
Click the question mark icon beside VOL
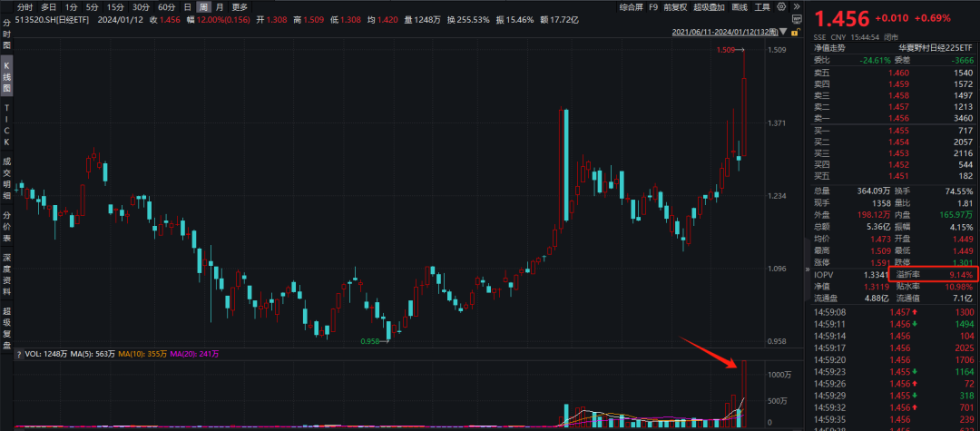point(19,354)
